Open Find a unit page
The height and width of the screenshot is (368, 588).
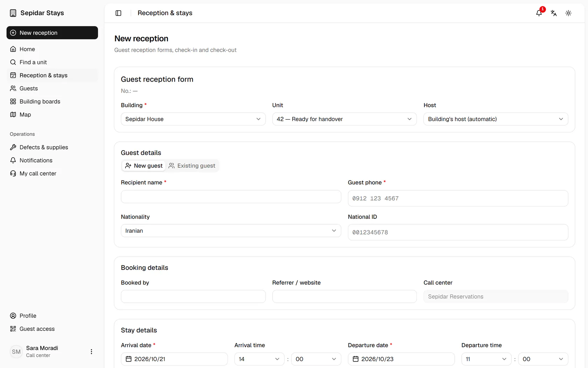[52, 62]
